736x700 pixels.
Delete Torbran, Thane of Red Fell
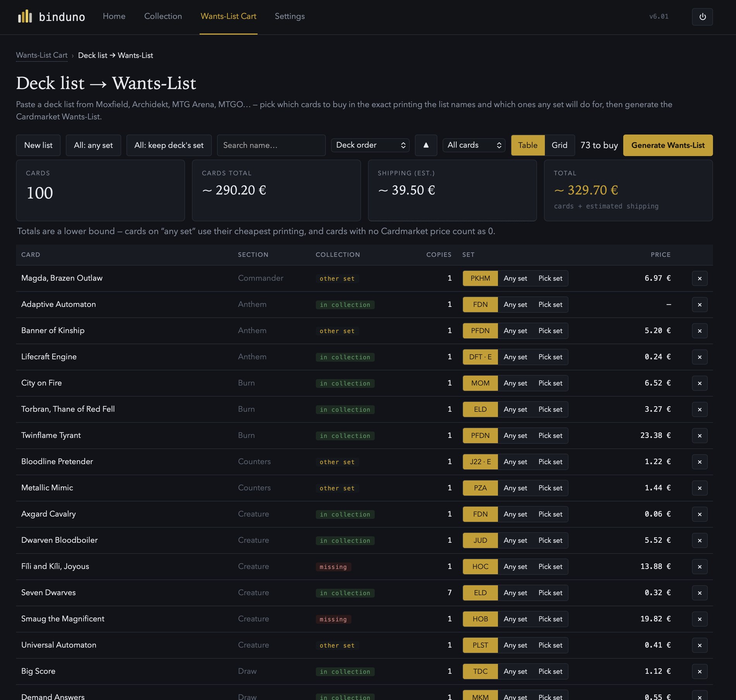tap(700, 409)
